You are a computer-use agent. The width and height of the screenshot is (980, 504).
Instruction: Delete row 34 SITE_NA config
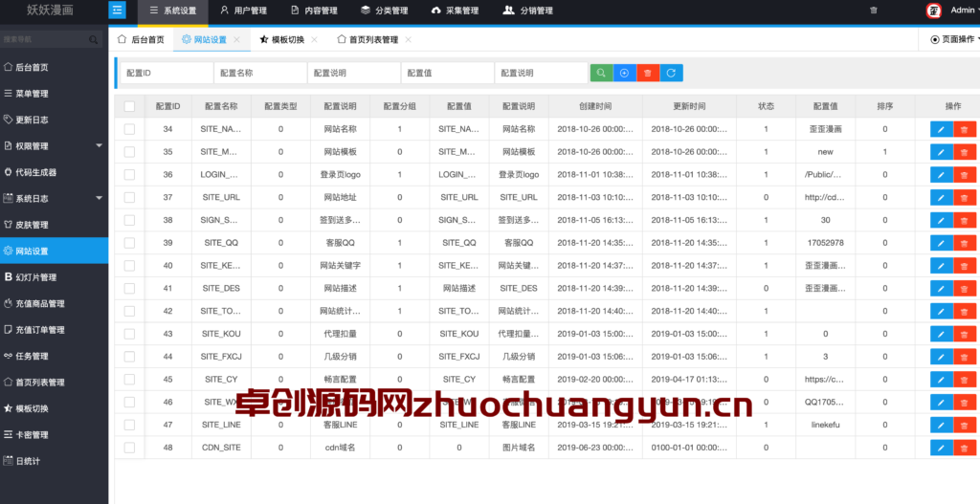click(x=965, y=129)
